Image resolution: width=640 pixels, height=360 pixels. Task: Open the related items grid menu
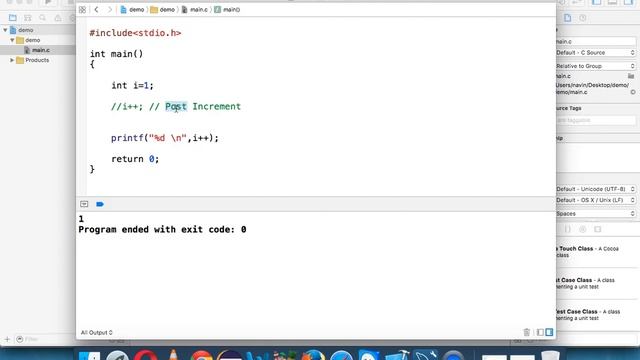[x=82, y=9]
